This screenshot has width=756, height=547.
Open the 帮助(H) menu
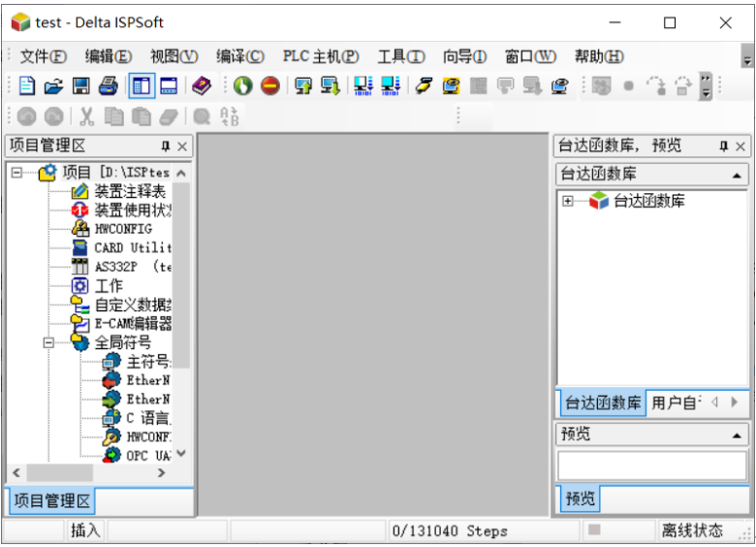(599, 57)
